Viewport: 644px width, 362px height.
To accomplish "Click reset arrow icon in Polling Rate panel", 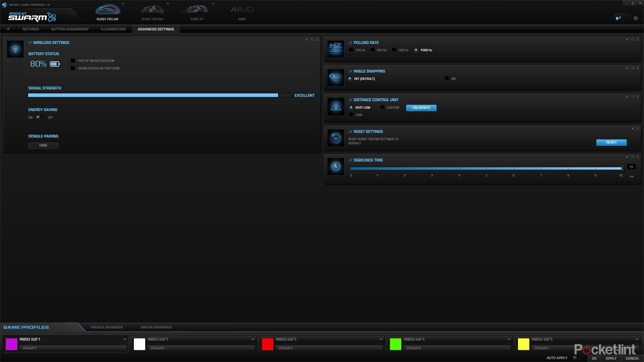I will pos(633,40).
